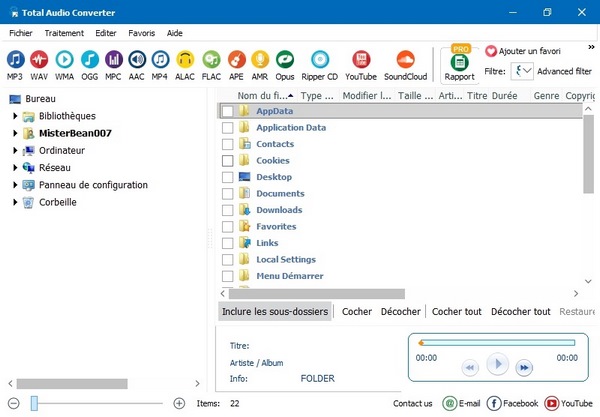Choose the AMR format icon

point(260,60)
